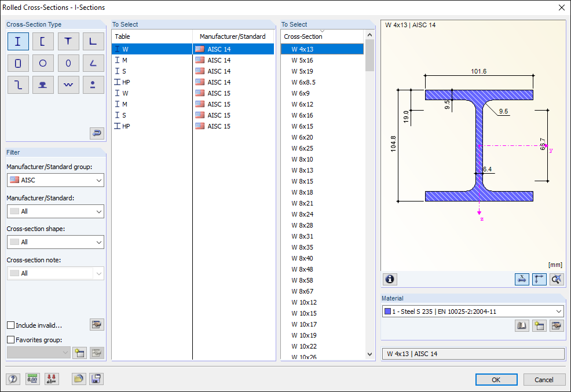Select the rail section type icon
Image resolution: width=571 pixels, height=392 pixels.
pos(43,85)
